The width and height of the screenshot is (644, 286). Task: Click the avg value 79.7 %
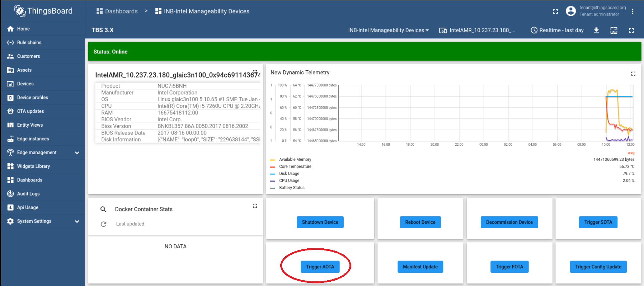click(x=629, y=174)
